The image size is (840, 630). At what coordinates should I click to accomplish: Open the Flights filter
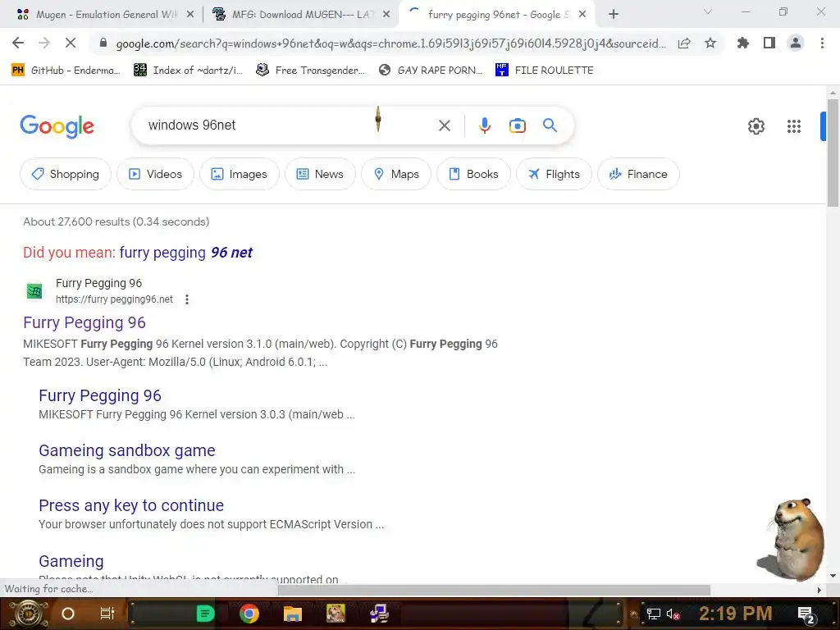pyautogui.click(x=554, y=174)
